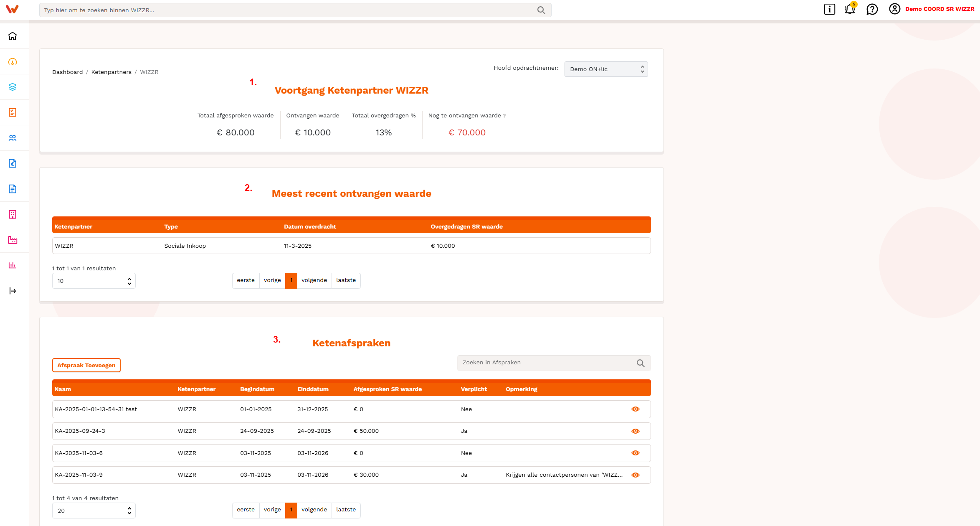
Task: Select page 1 in the Ketenafspraken pagination
Action: (x=291, y=510)
